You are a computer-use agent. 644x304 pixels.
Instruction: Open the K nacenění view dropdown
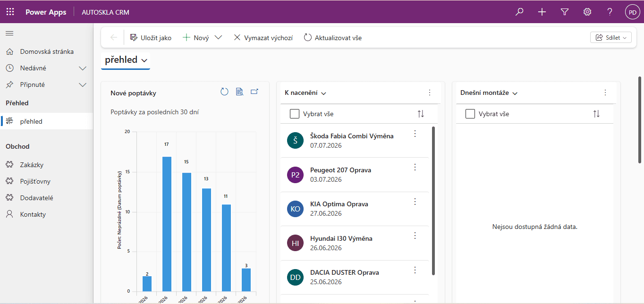click(x=323, y=93)
